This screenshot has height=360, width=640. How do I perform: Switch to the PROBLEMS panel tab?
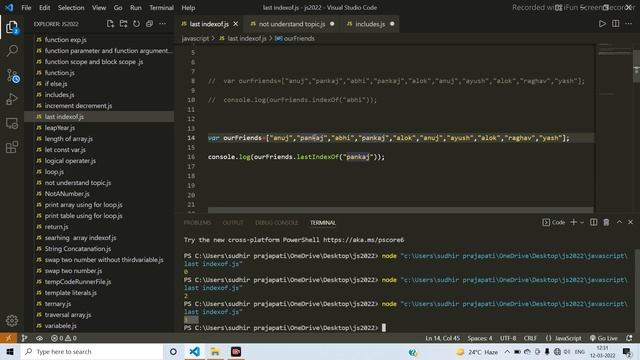[198, 222]
